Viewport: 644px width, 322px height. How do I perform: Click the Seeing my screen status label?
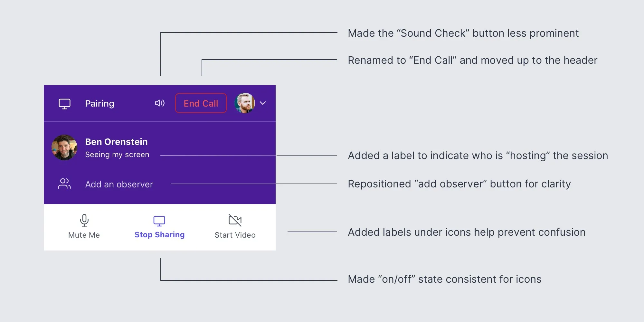(x=117, y=155)
